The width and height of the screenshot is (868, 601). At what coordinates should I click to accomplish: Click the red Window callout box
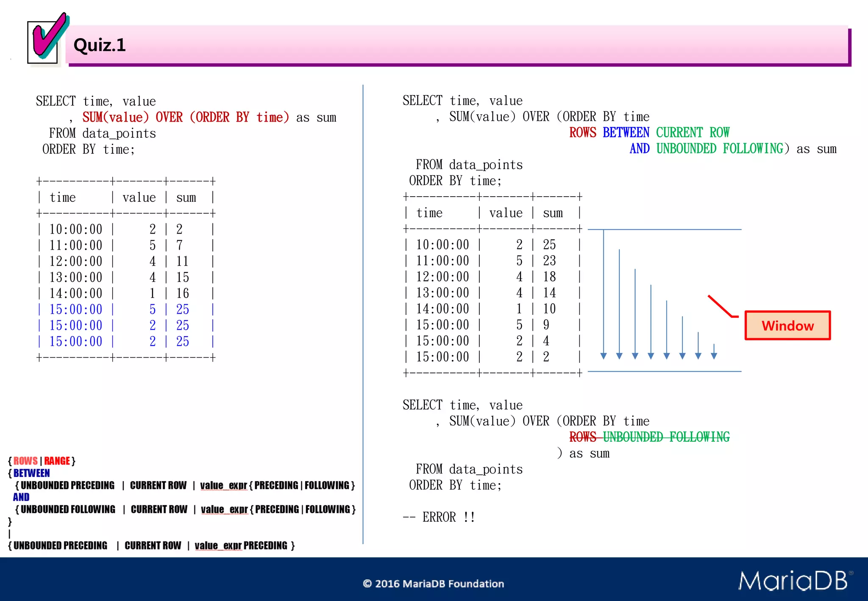(787, 326)
